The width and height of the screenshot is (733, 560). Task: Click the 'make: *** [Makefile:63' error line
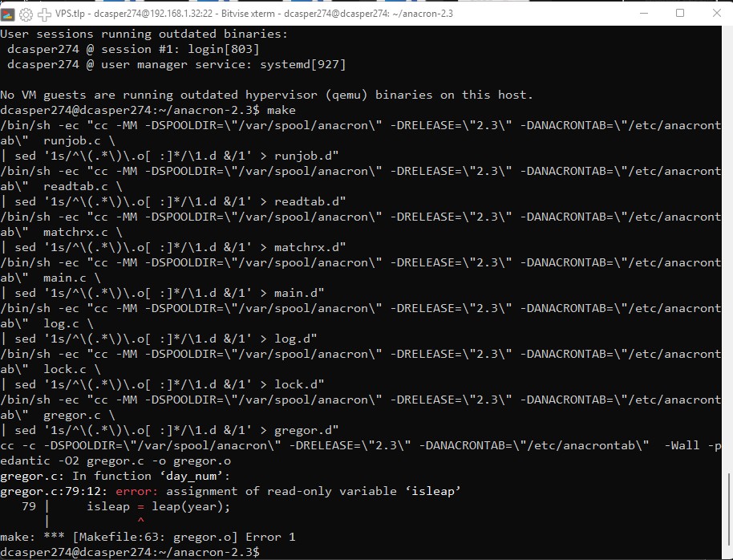click(148, 537)
